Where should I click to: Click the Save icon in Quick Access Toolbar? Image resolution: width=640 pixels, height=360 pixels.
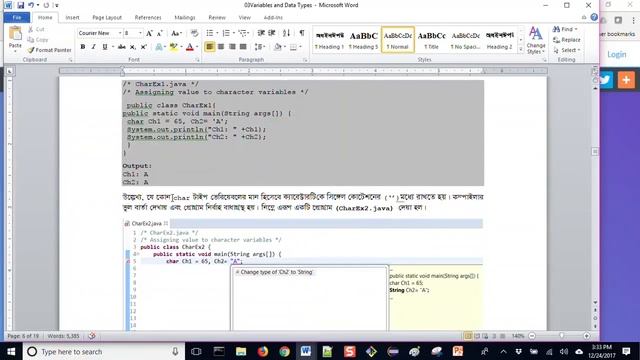pyautogui.click(x=20, y=5)
